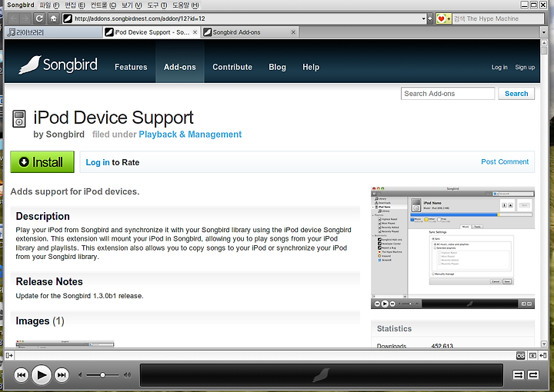Focus the Search Add-ons field
554x392 pixels.
coord(448,94)
